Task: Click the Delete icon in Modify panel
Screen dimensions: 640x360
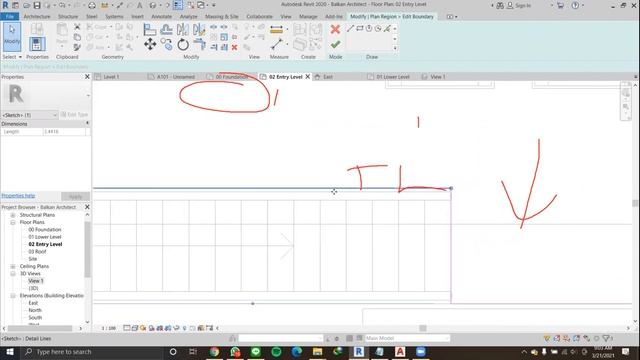Action: 234,47
